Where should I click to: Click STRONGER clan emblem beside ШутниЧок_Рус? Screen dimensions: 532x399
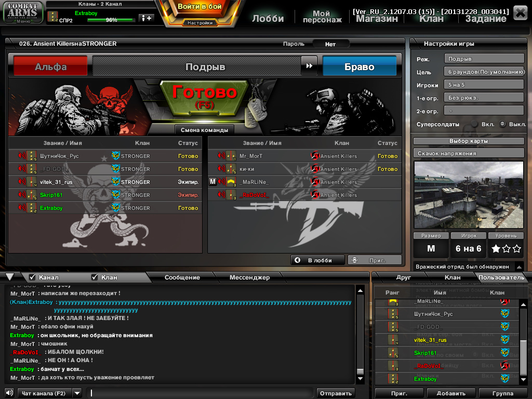point(116,156)
